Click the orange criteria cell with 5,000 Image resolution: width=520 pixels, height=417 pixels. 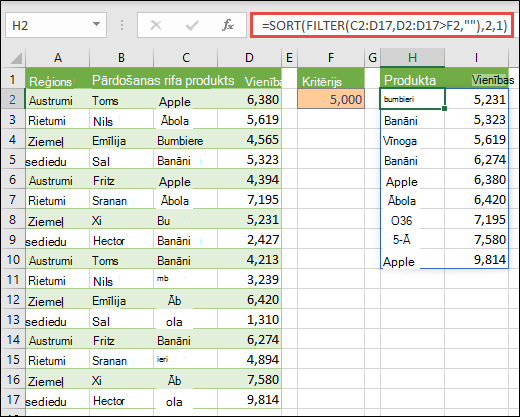click(x=331, y=99)
